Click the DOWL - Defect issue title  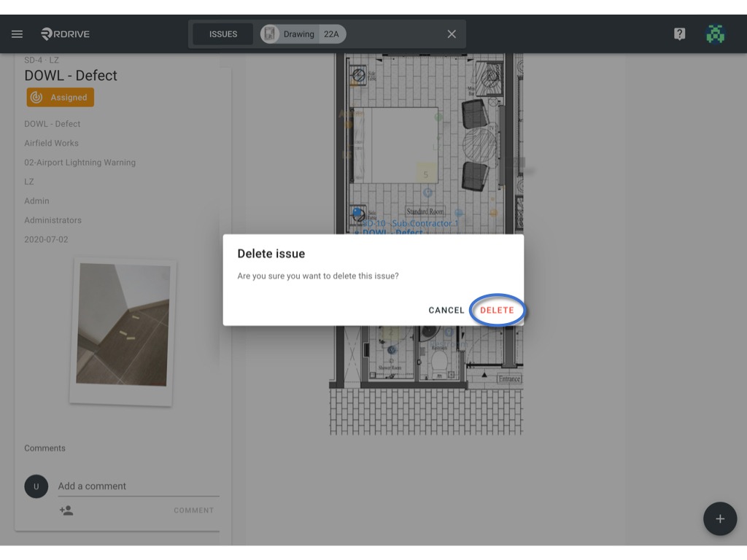[x=71, y=75]
